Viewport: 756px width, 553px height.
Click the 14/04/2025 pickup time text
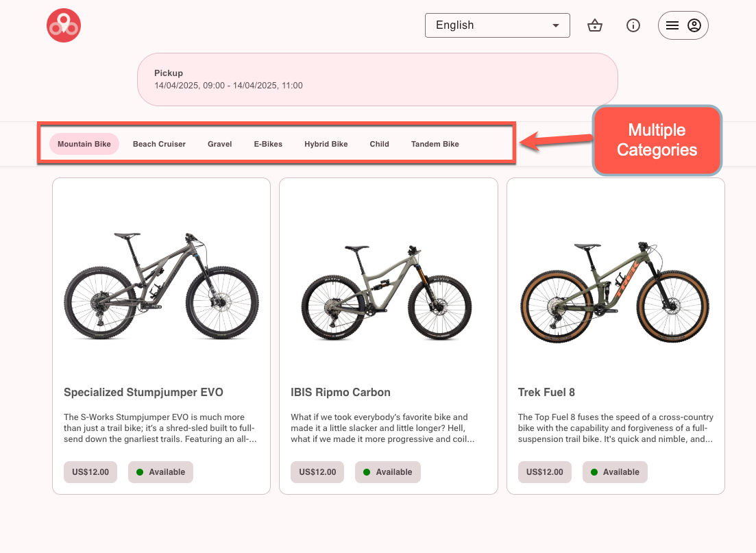[228, 86]
